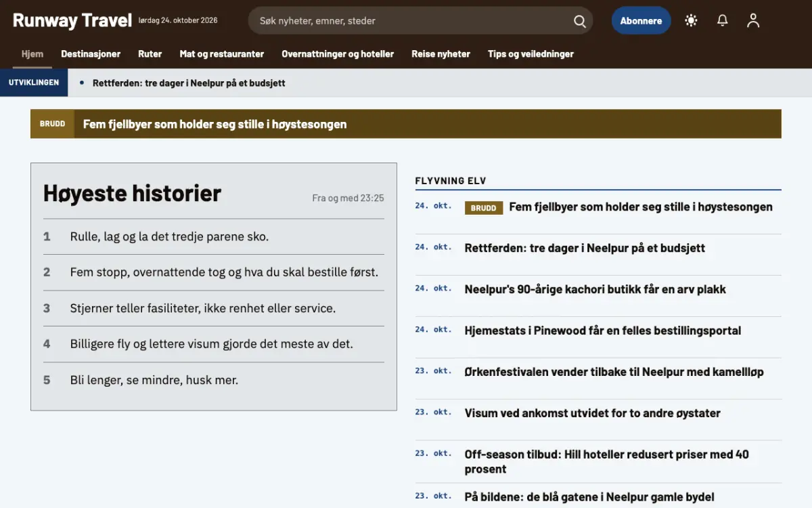Open story Hjemestats i Pinewood bestillingsportal
The image size is (812, 508).
coord(603,331)
